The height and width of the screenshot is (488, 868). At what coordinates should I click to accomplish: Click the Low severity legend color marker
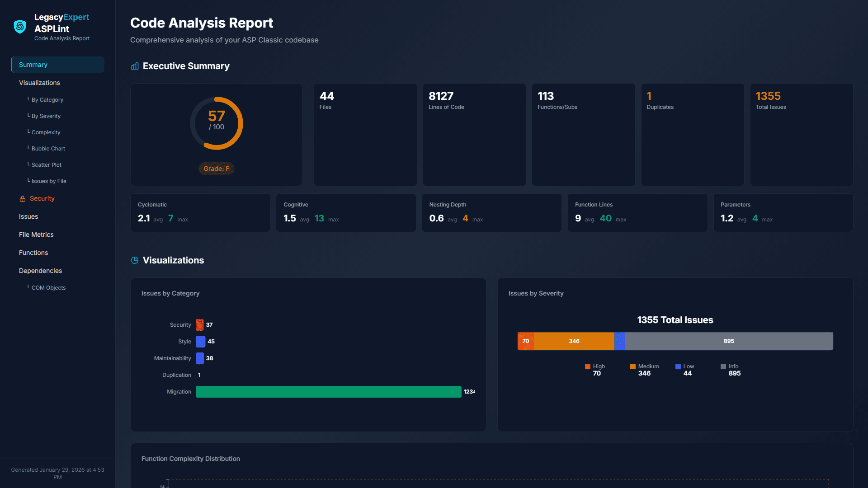click(677, 366)
